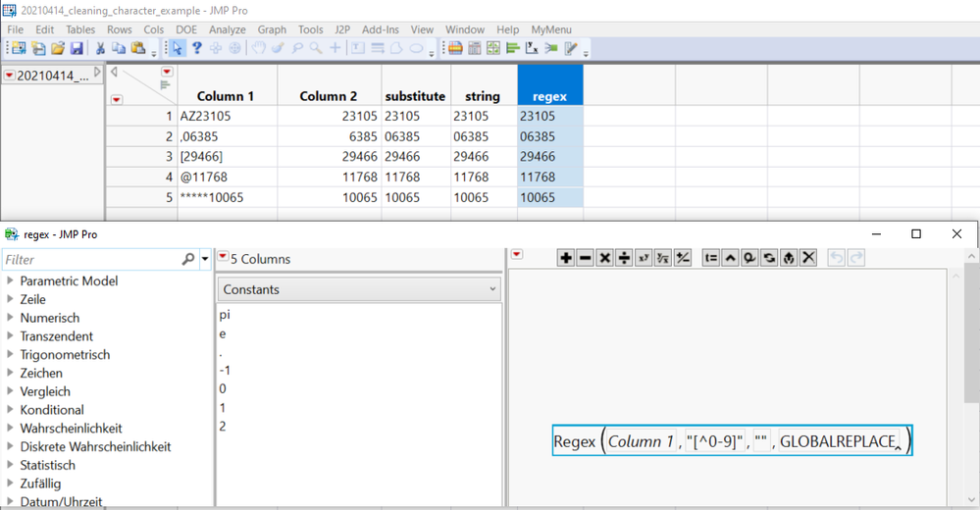Open the red triangle menu beside 5 Columns
Screen dimensions: 980x510
223,258
